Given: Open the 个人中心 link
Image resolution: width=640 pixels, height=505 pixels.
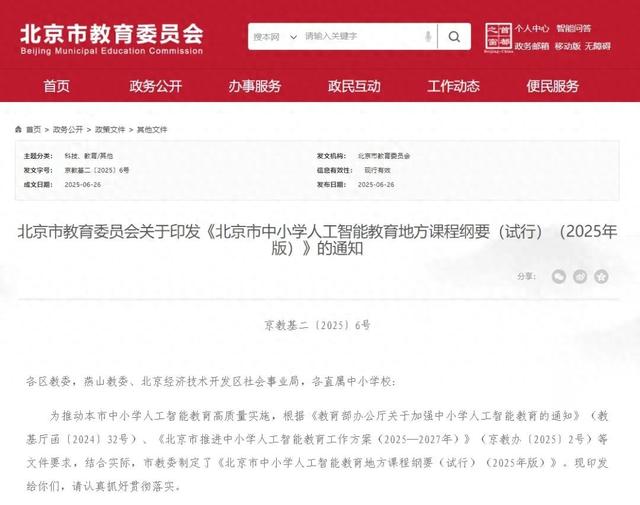Looking at the screenshot, I should pyautogui.click(x=531, y=29).
